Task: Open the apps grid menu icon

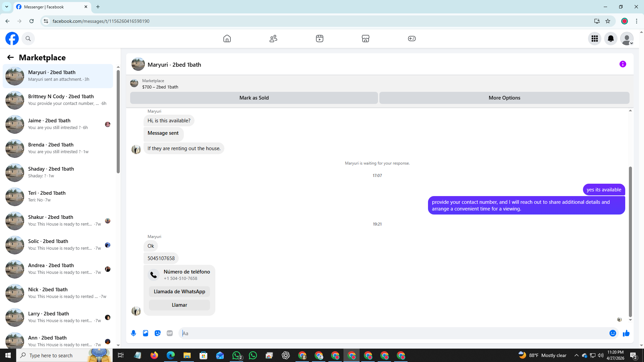Action: pos(595,39)
